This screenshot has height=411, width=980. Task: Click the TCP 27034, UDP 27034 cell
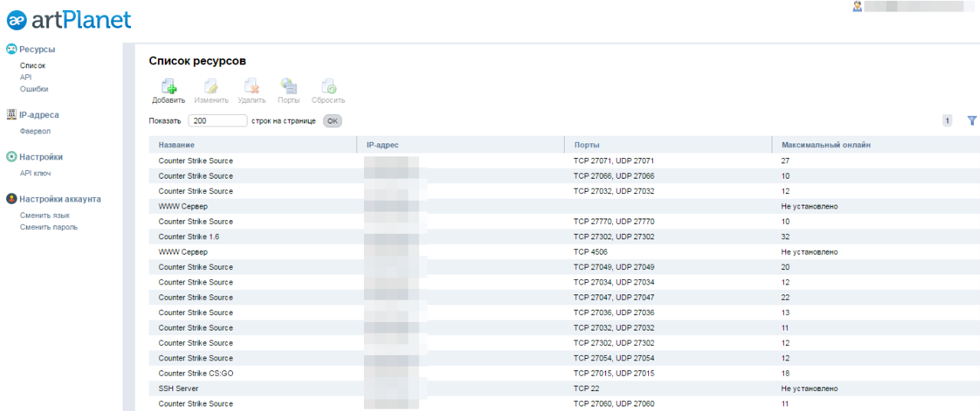coord(614,282)
